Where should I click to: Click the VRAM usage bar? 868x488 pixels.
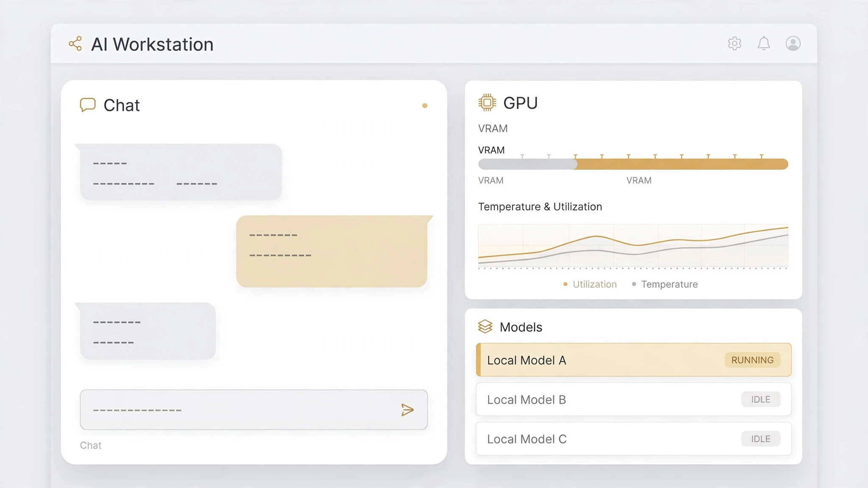(x=633, y=164)
